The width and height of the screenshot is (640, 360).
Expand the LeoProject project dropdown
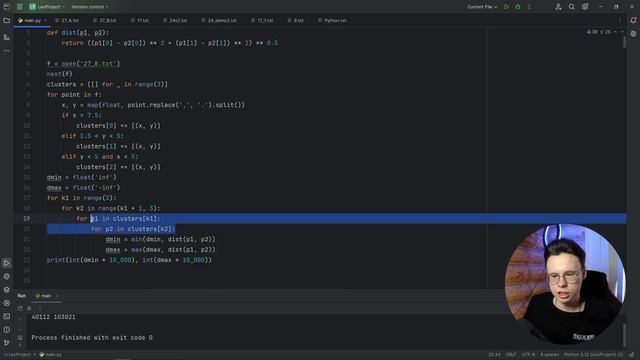pos(47,7)
